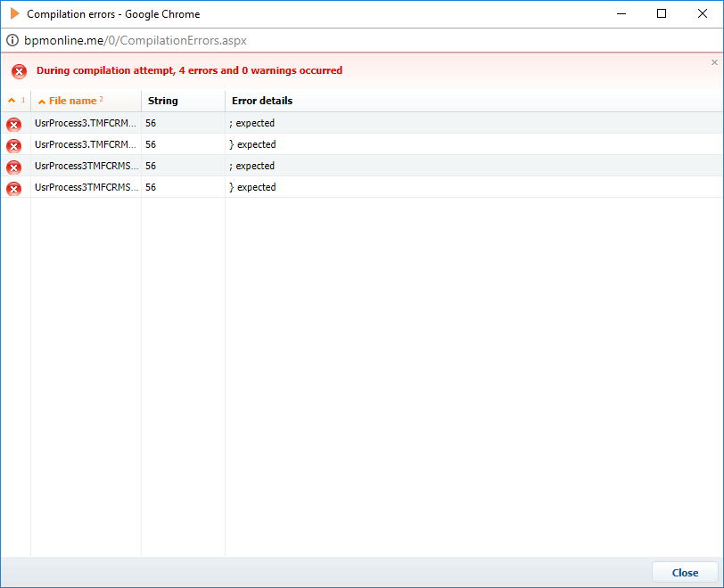
Task: Minimize the Compilation errors window
Action: click(x=621, y=14)
